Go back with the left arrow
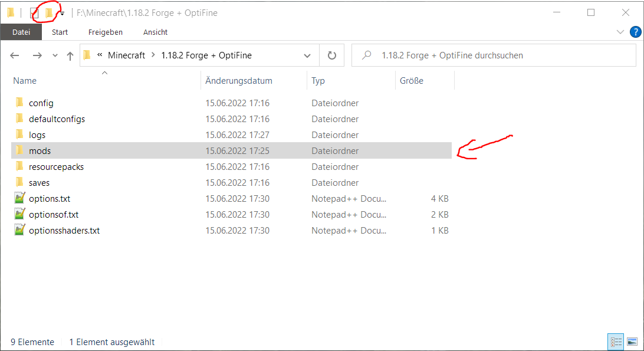Image resolution: width=644 pixels, height=351 pixels. 15,55
